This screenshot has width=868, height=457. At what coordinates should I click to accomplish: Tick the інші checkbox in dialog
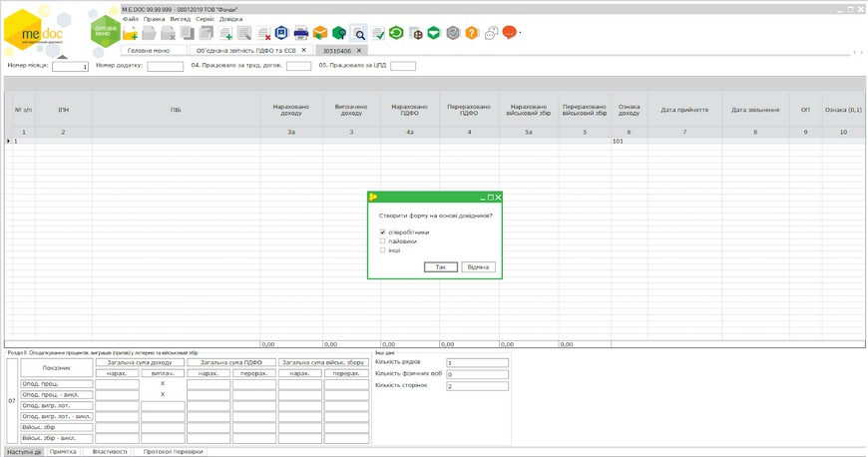point(383,250)
